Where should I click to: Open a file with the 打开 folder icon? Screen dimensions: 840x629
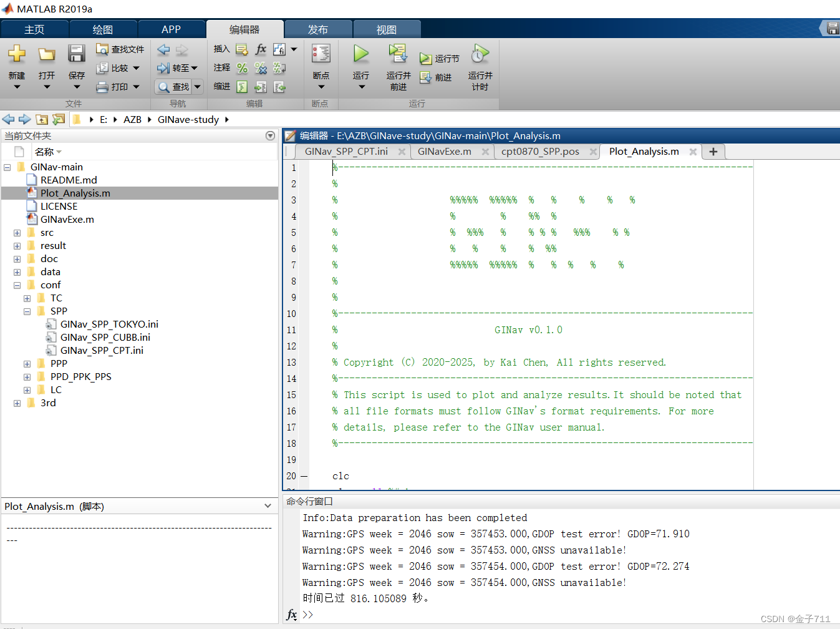click(46, 54)
